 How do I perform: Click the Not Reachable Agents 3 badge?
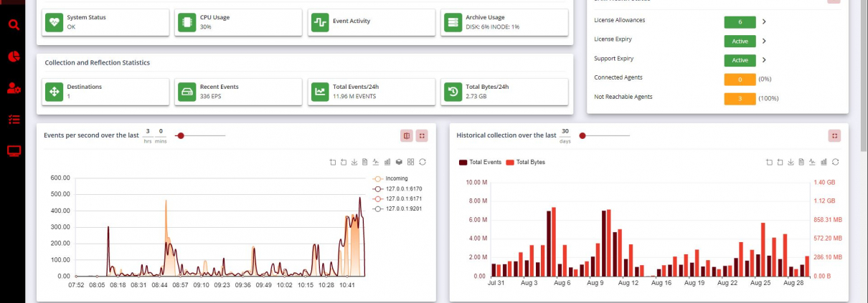click(x=740, y=98)
